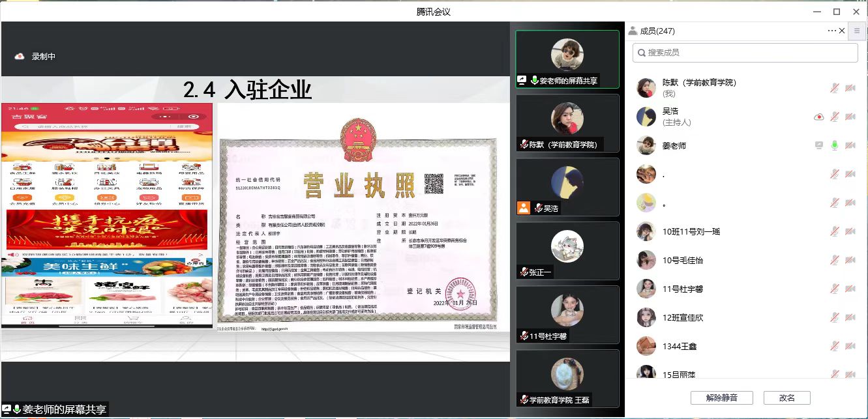Click the camera-off icon for 12班宣佳欣
Image resolution: width=868 pixels, height=419 pixels.
(850, 317)
